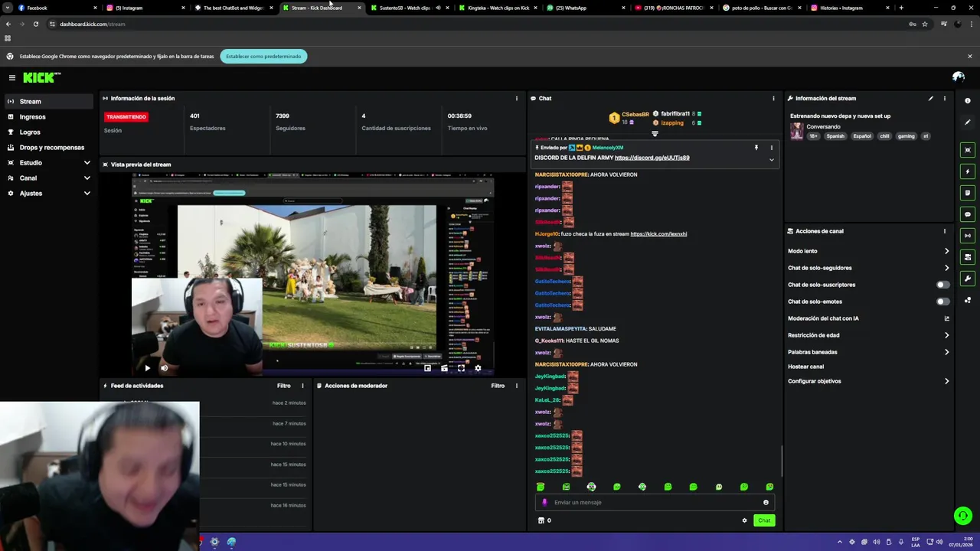980x551 pixels.
Task: Open the green headset support button
Action: pos(963,516)
